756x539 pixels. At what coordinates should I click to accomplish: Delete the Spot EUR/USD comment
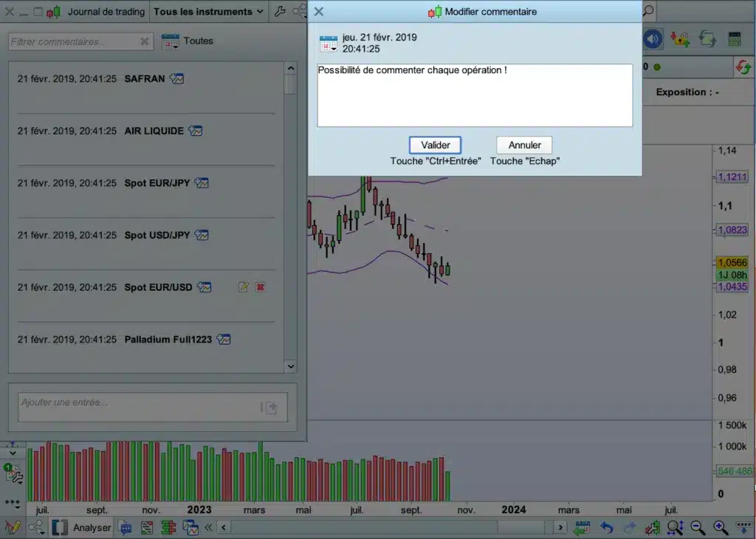(260, 287)
